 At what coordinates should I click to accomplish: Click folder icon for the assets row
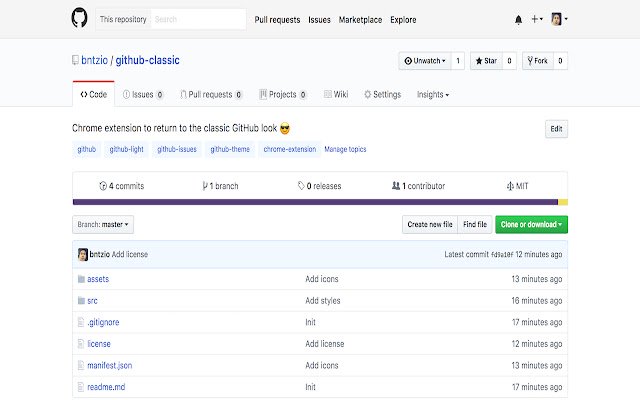point(81,279)
